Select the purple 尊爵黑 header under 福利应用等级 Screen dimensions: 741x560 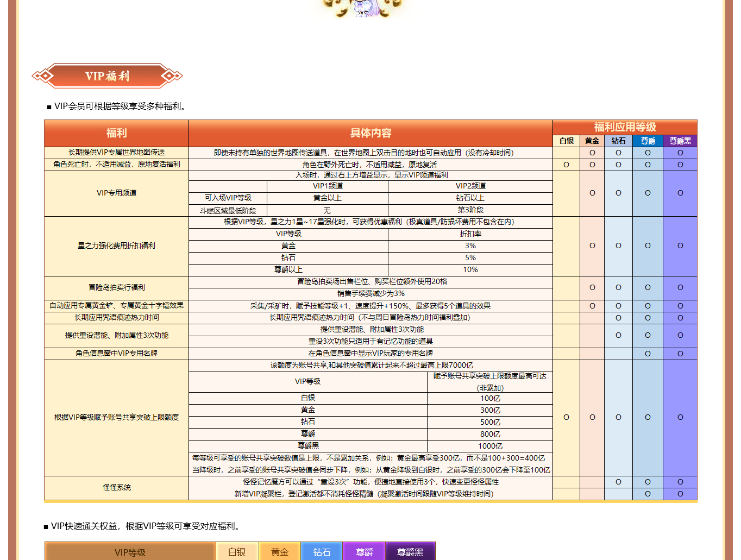pyautogui.click(x=680, y=141)
